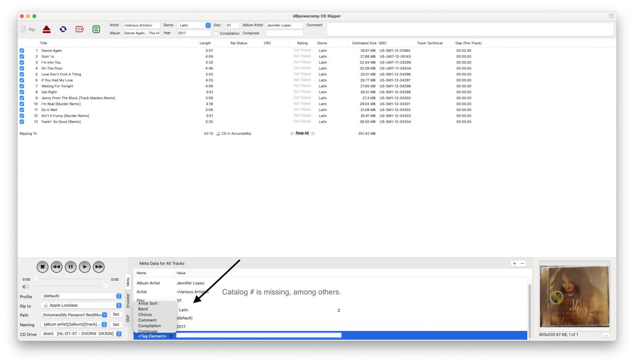Click the plus button to add metadata
Screen dimensions: 634x364
(514, 263)
